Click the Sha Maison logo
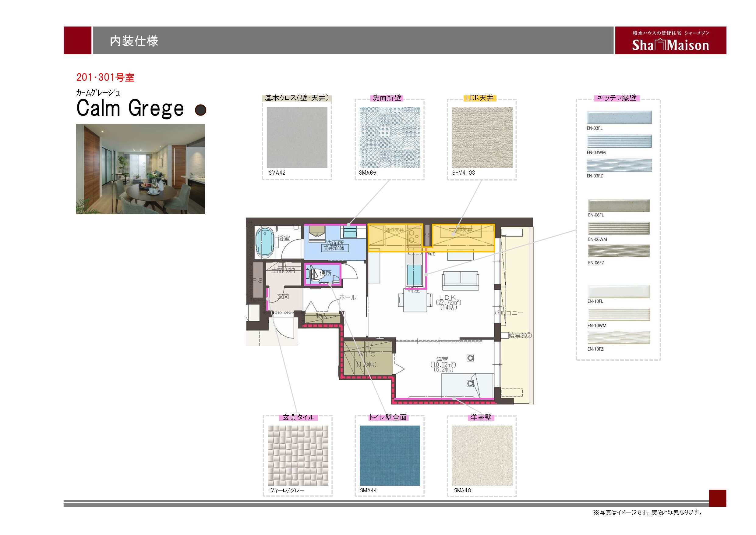The width and height of the screenshot is (756, 535). point(670,41)
